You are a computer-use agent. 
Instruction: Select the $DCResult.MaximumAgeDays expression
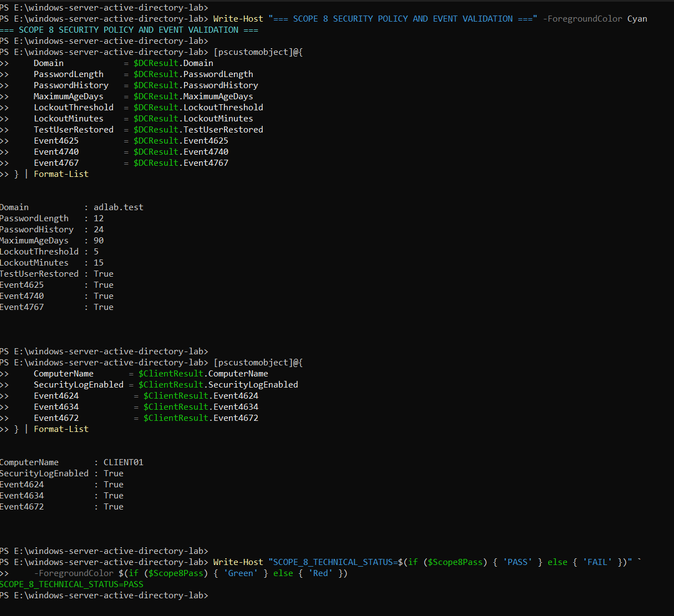point(193,96)
